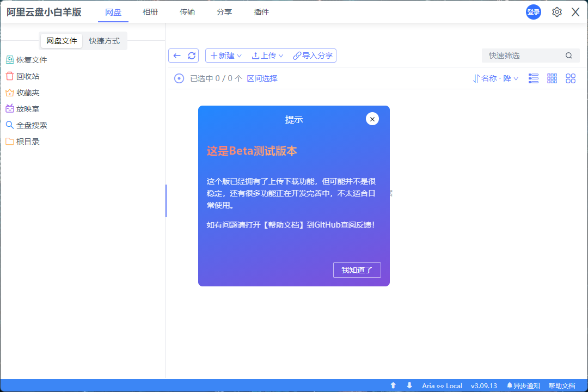Click the refresh icon in toolbar

[x=192, y=56]
